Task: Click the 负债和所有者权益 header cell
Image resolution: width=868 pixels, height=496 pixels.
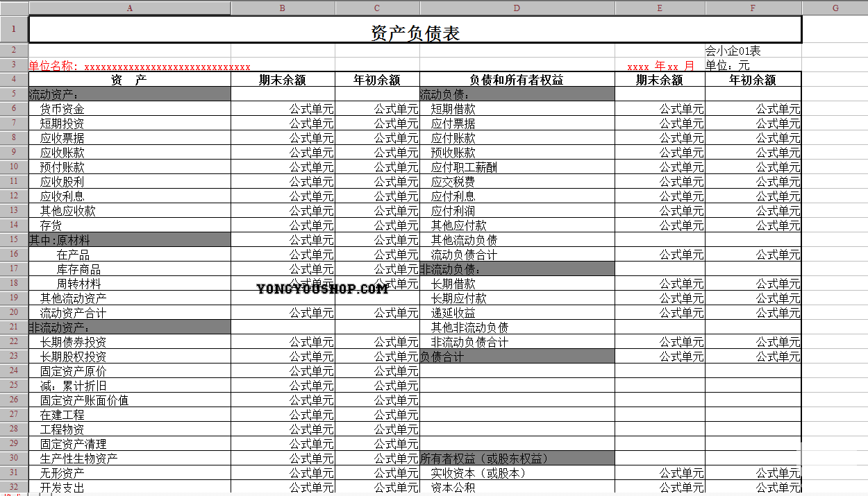Action: click(x=517, y=79)
